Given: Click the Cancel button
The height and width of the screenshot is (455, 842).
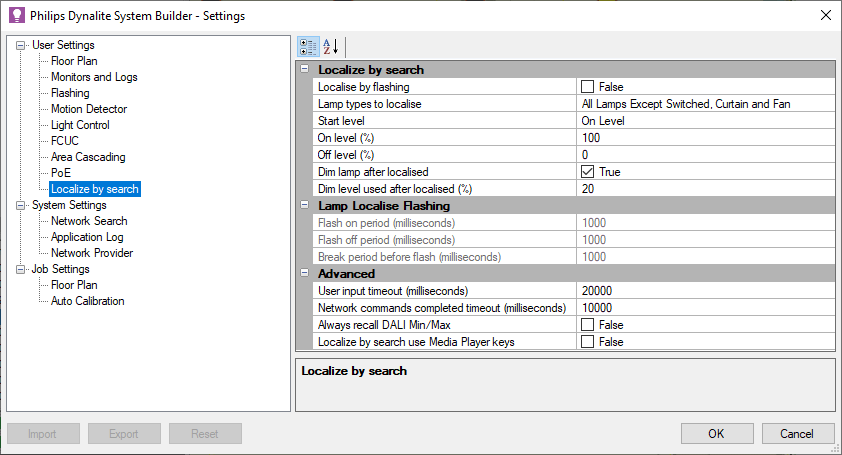Looking at the screenshot, I should point(797,434).
